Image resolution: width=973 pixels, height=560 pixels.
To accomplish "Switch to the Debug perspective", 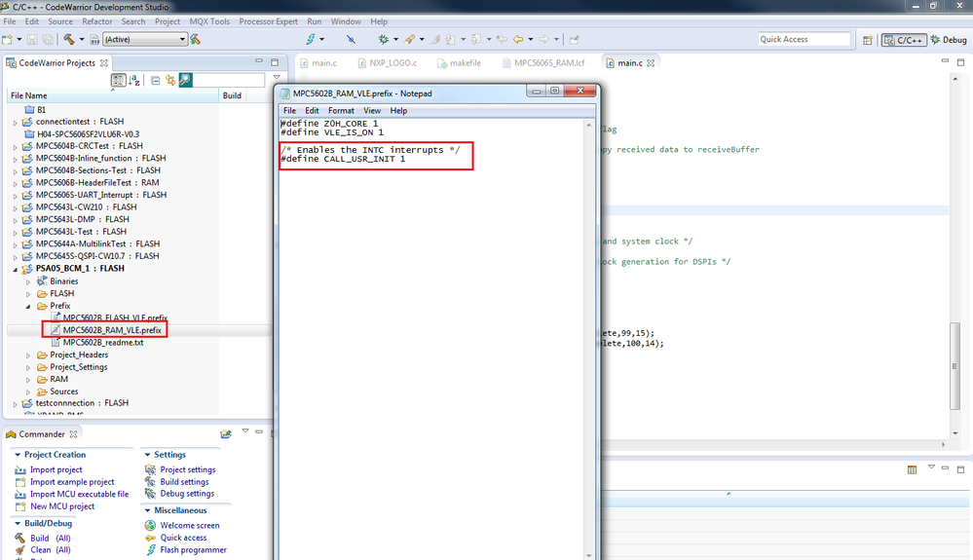I will 949,40.
